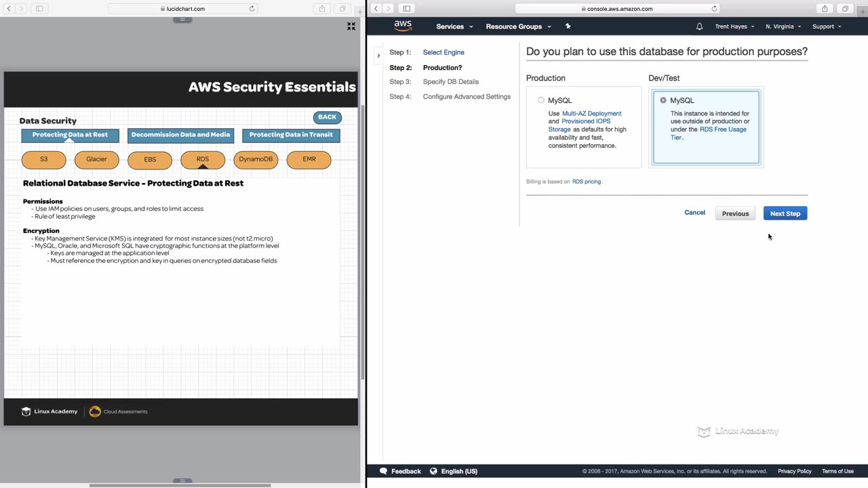Viewport: 868px width, 488px height.
Task: Click the Feedback speech bubble icon
Action: click(x=384, y=471)
